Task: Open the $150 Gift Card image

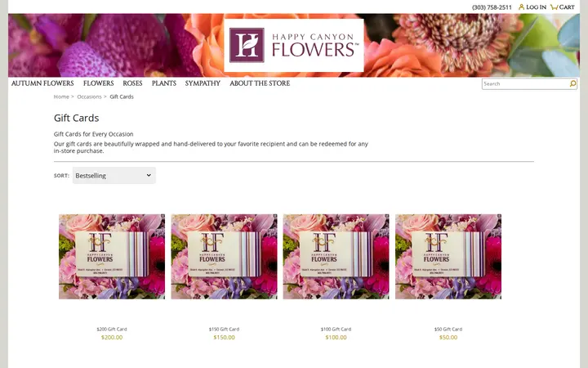Action: coord(224,257)
